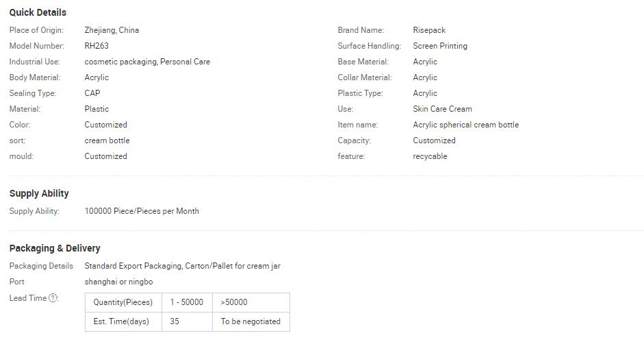644x342 pixels.
Task: Click the 1 - 50000 quantity cell
Action: tap(188, 302)
